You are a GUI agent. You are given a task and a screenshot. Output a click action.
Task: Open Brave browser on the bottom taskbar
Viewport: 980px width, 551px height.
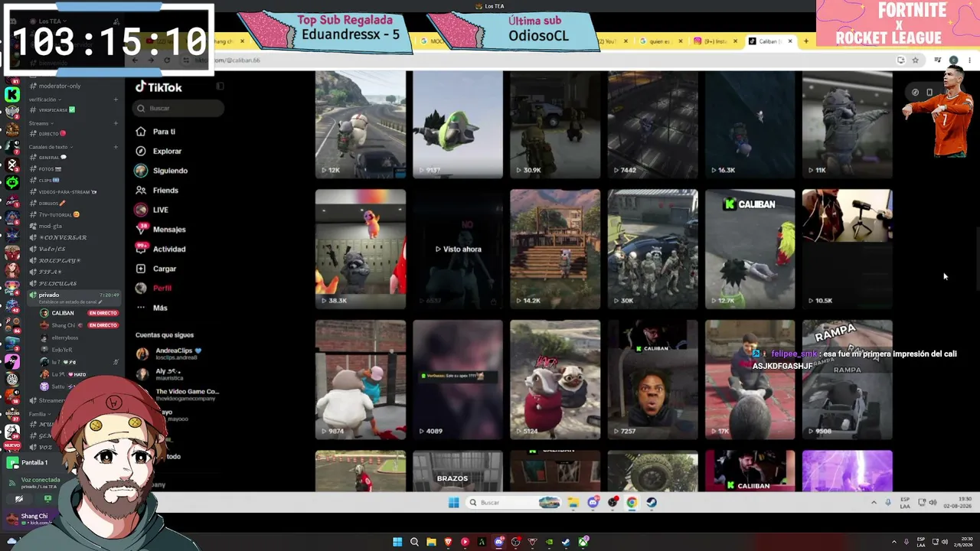448,542
